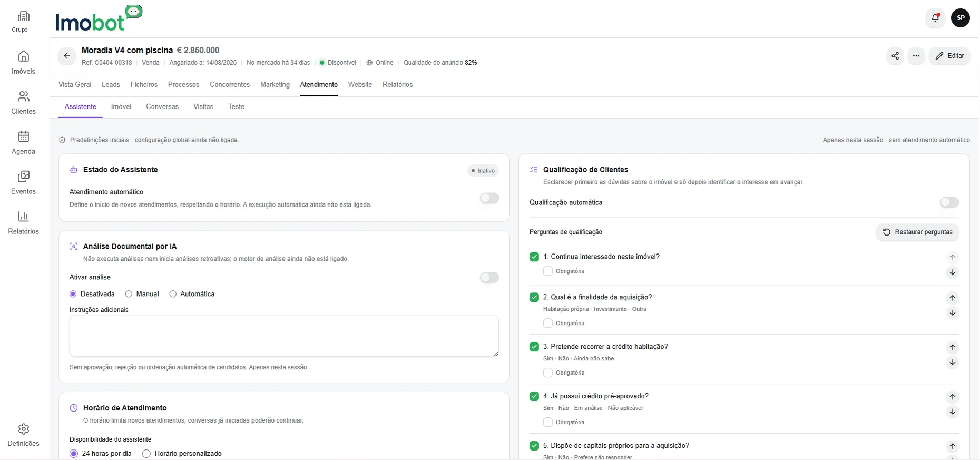
Task: Mark question 2 as Obrigatória
Action: 548,324
